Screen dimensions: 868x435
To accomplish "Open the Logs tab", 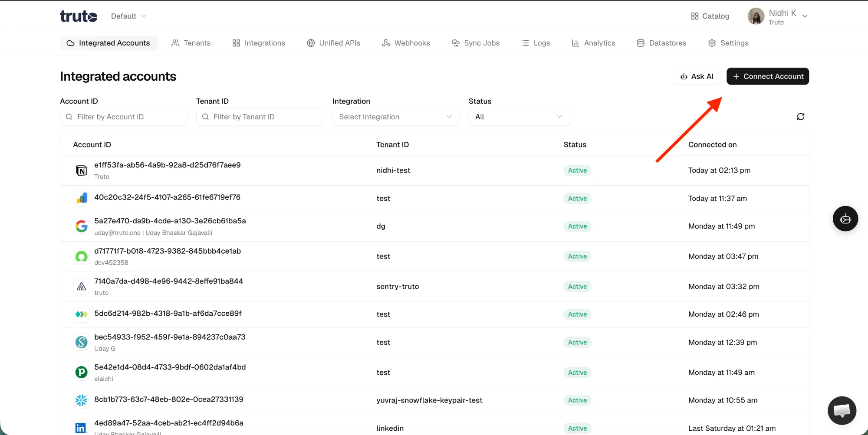I will point(536,43).
